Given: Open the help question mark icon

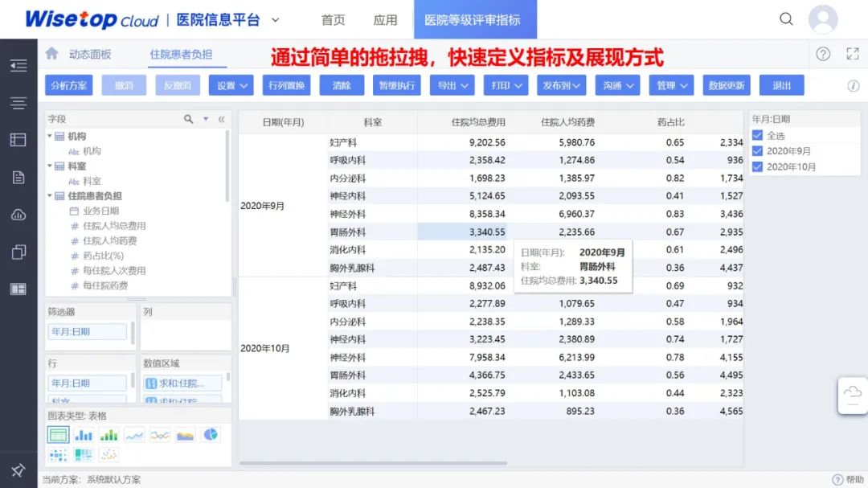Looking at the screenshot, I should 823,54.
